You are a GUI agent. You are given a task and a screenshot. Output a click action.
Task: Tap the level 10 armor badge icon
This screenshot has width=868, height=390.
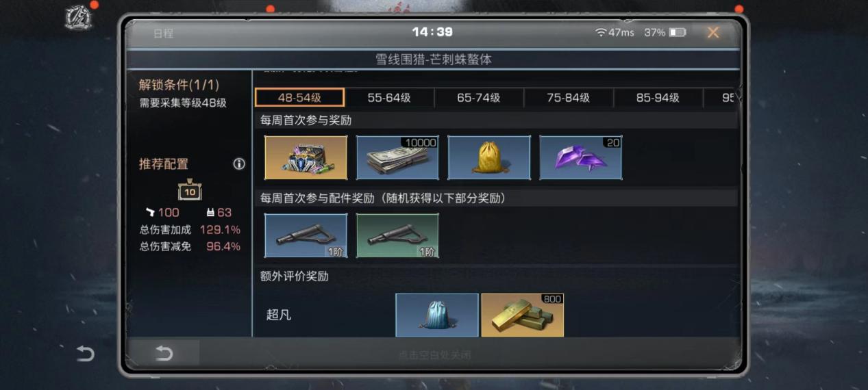click(190, 191)
